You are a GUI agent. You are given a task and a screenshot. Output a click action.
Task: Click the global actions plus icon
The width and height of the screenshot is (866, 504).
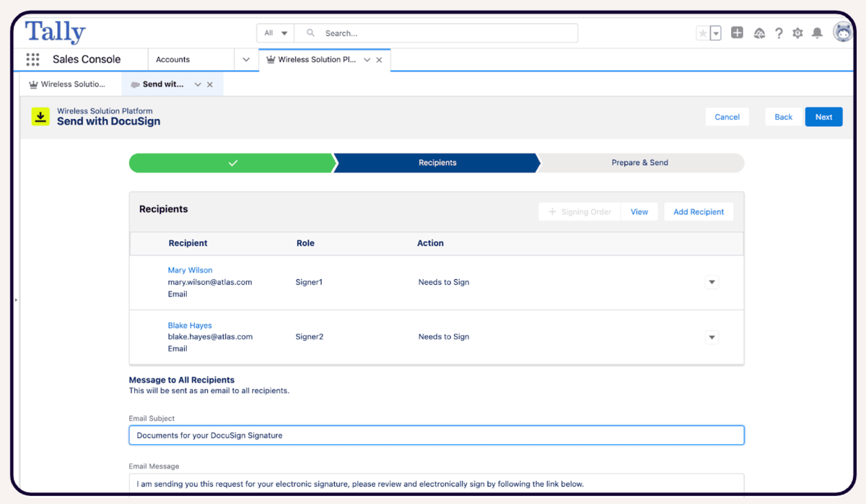(x=737, y=33)
